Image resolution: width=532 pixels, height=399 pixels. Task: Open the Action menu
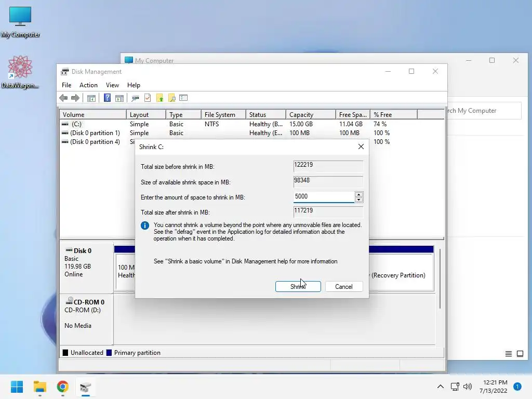[x=88, y=85]
